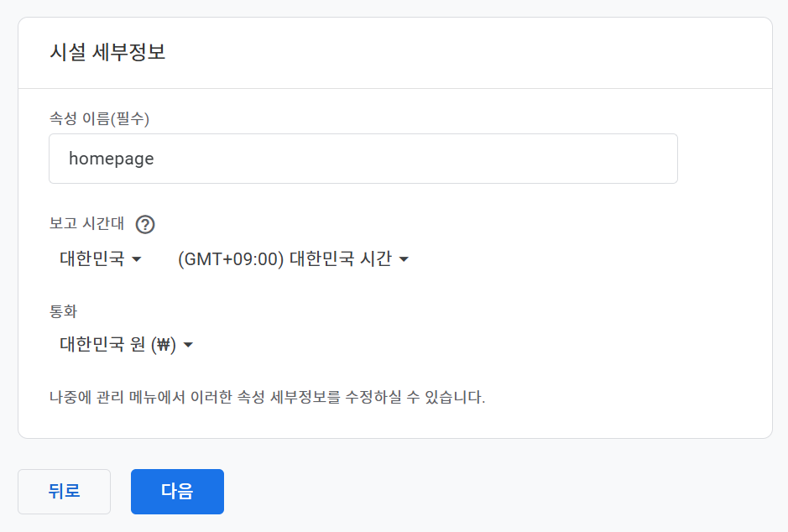Click the 시설 세부정보 heading
Viewport: 788px width, 532px height.
(x=107, y=52)
